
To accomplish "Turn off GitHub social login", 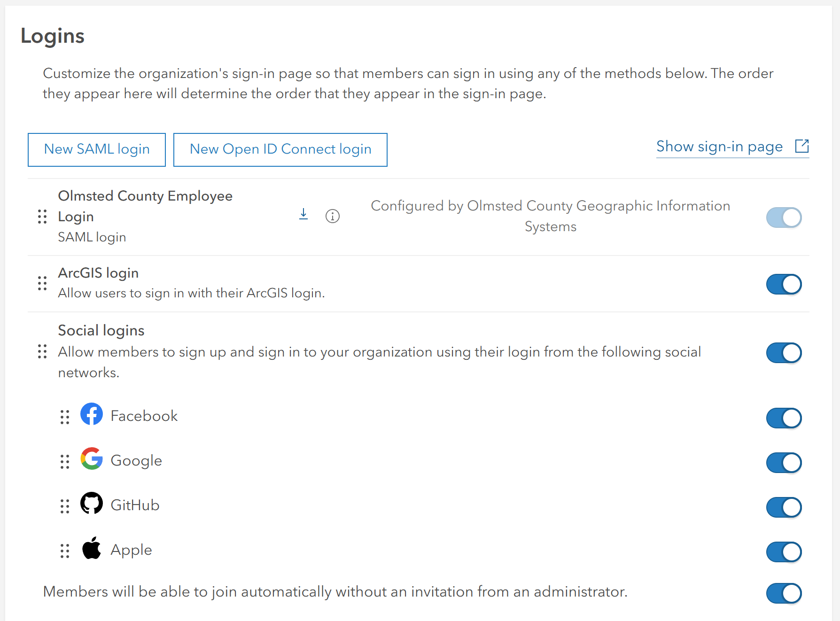I will coord(784,507).
